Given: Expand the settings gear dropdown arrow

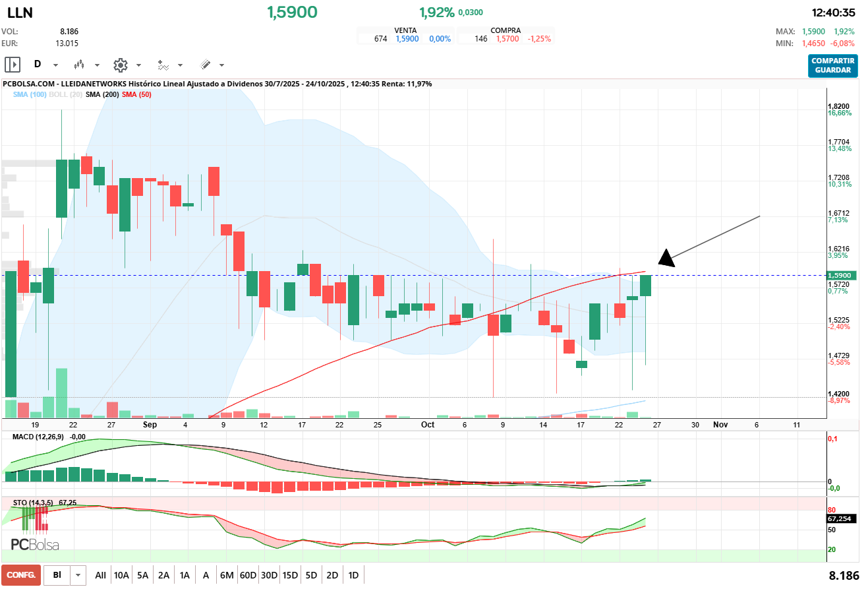Looking at the screenshot, I should 138,65.
